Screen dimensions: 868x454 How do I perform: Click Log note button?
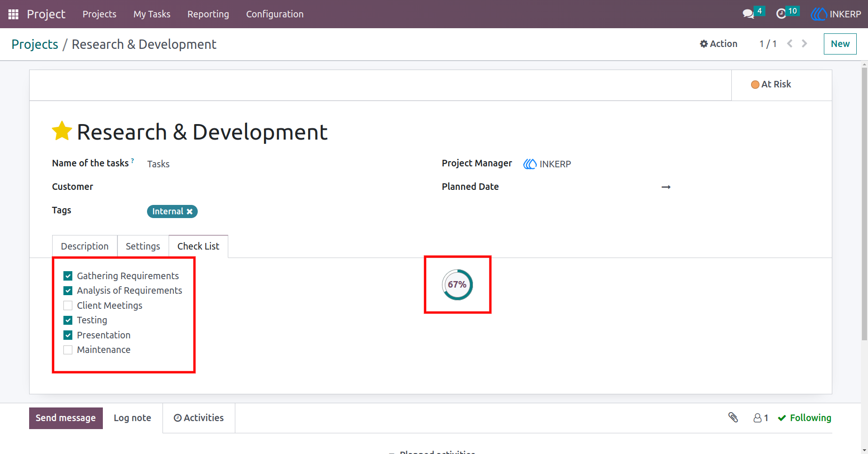coord(132,418)
